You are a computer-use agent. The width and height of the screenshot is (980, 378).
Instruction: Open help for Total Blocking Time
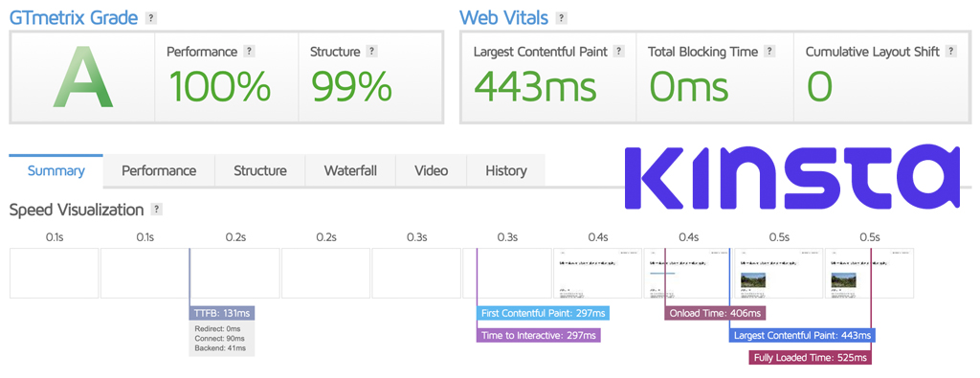click(x=769, y=52)
